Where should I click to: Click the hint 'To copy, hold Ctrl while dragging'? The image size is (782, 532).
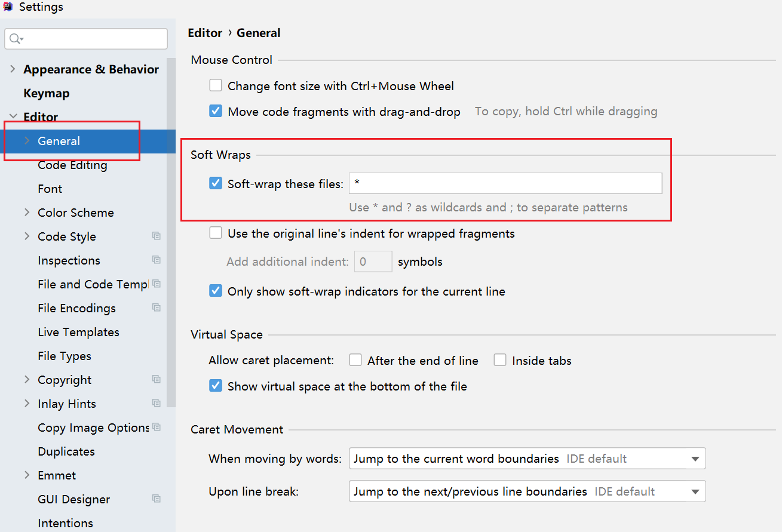tap(566, 111)
